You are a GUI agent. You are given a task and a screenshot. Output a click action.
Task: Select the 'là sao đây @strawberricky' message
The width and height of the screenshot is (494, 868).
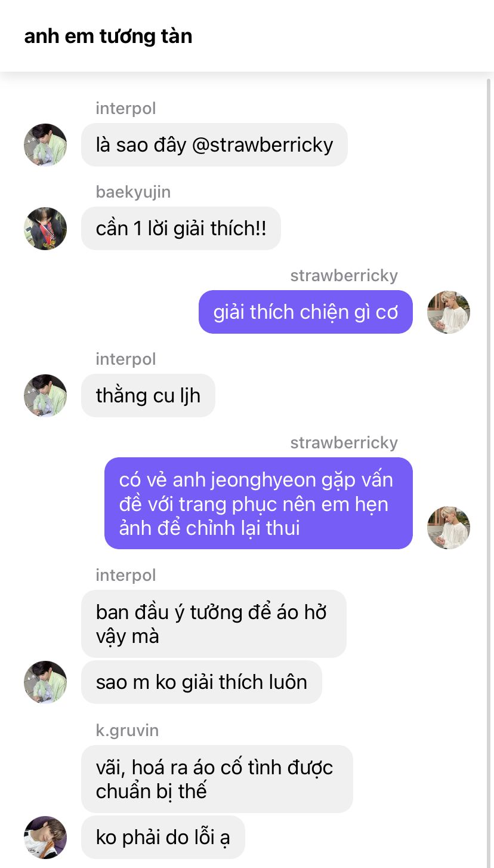tap(214, 144)
